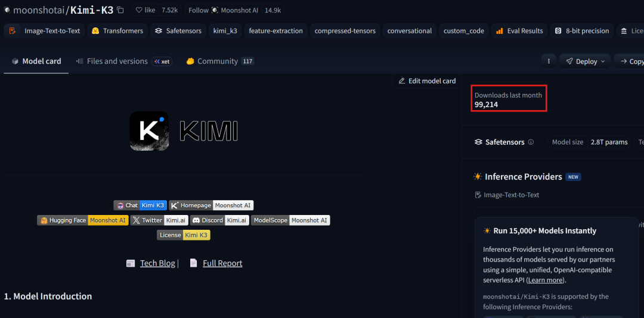
Task: Select the Transformers tag
Action: (x=117, y=31)
